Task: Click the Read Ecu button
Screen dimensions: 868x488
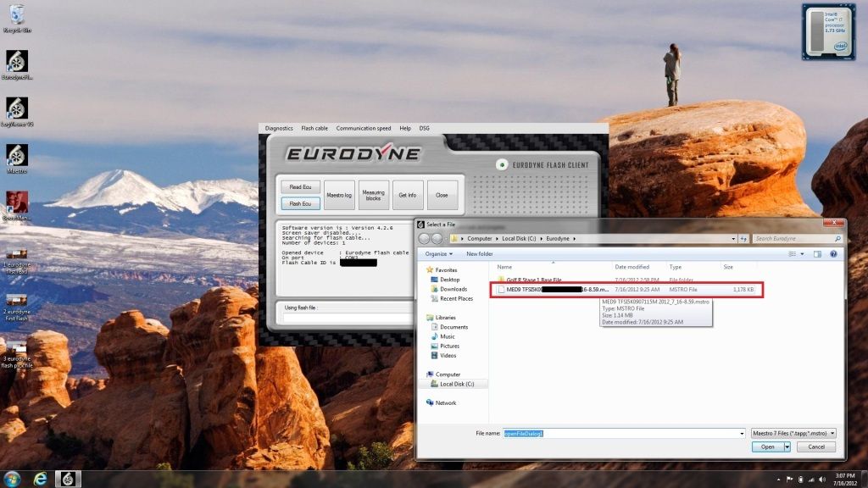Action: pos(300,187)
